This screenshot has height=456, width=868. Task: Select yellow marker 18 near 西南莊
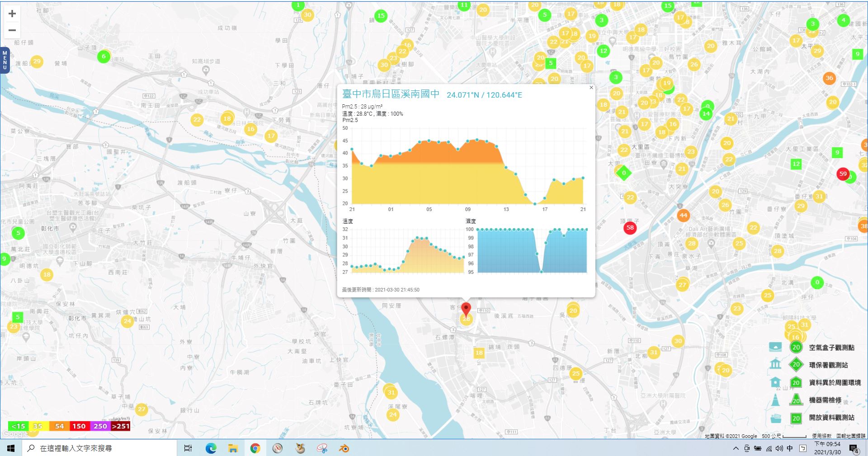click(x=47, y=274)
